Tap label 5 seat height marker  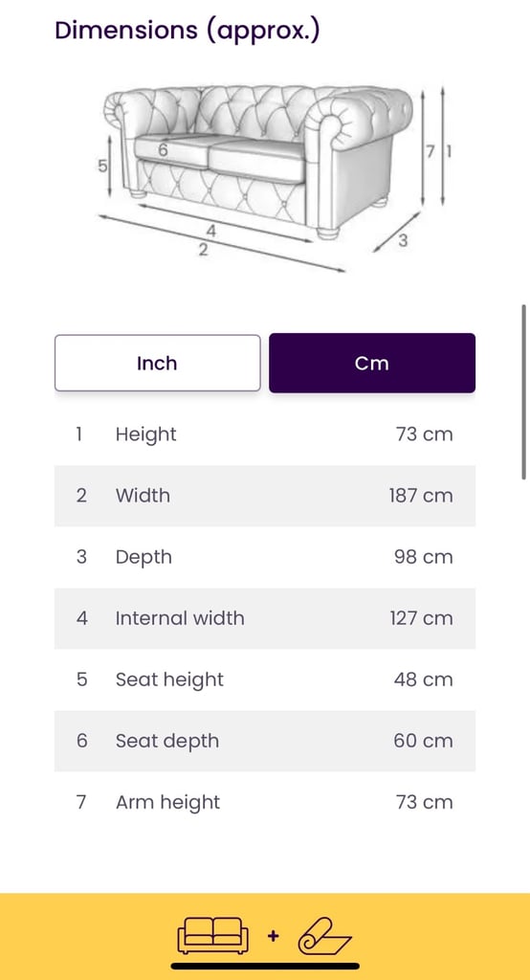[102, 167]
